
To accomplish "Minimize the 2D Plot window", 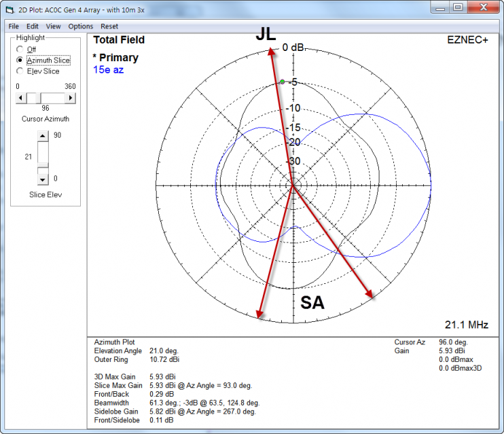I will (439, 7).
